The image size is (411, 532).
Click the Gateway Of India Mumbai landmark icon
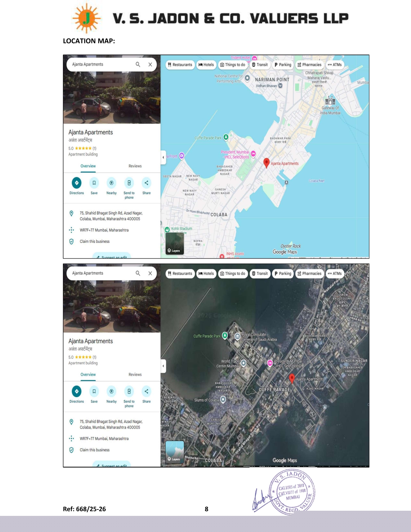[330, 100]
